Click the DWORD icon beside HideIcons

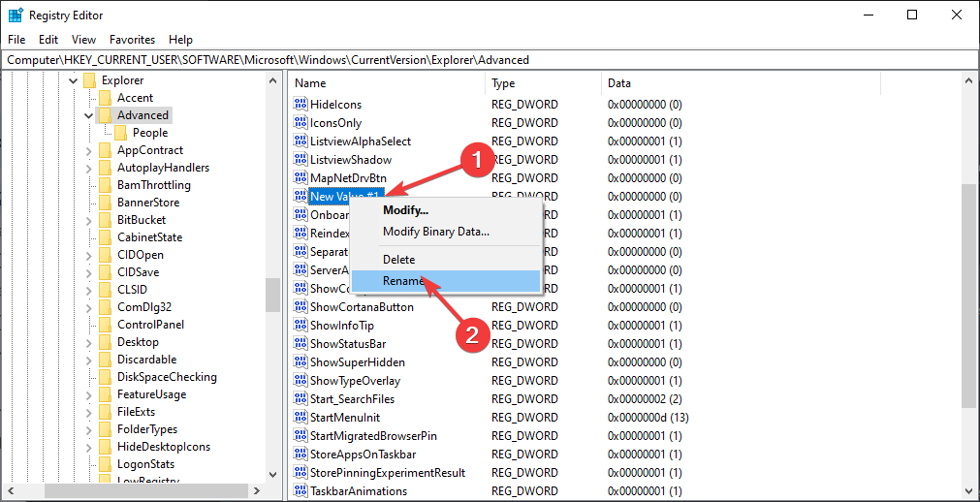coord(300,105)
